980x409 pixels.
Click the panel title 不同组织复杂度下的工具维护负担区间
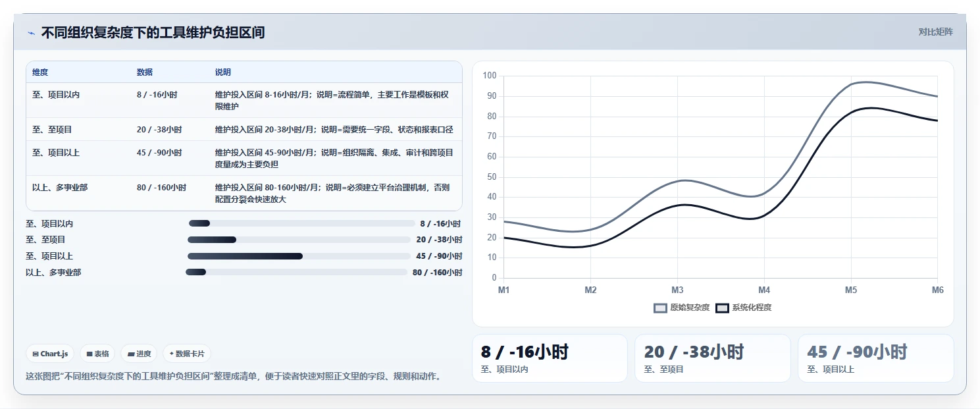(x=153, y=32)
